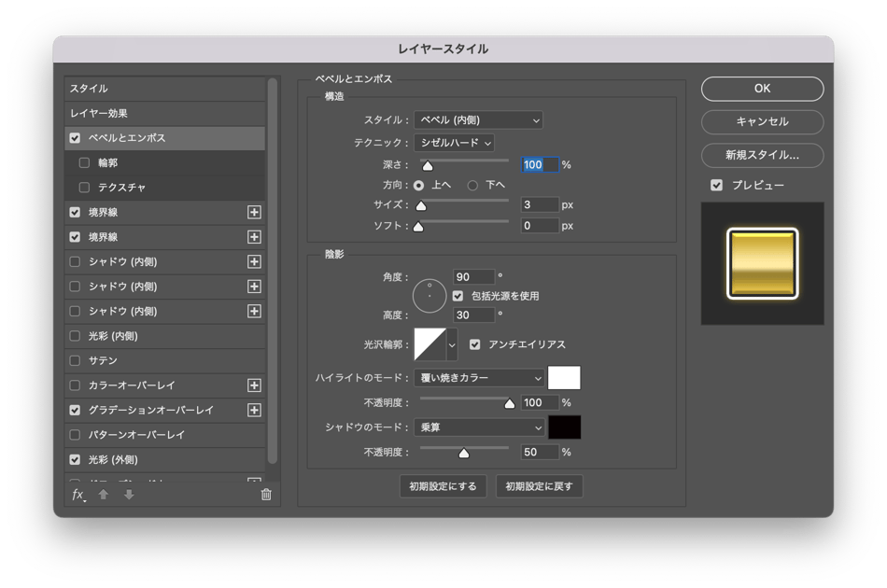887x588 pixels.
Task: Open the スタイル dropdown ベベル (内側)
Action: pyautogui.click(x=478, y=119)
